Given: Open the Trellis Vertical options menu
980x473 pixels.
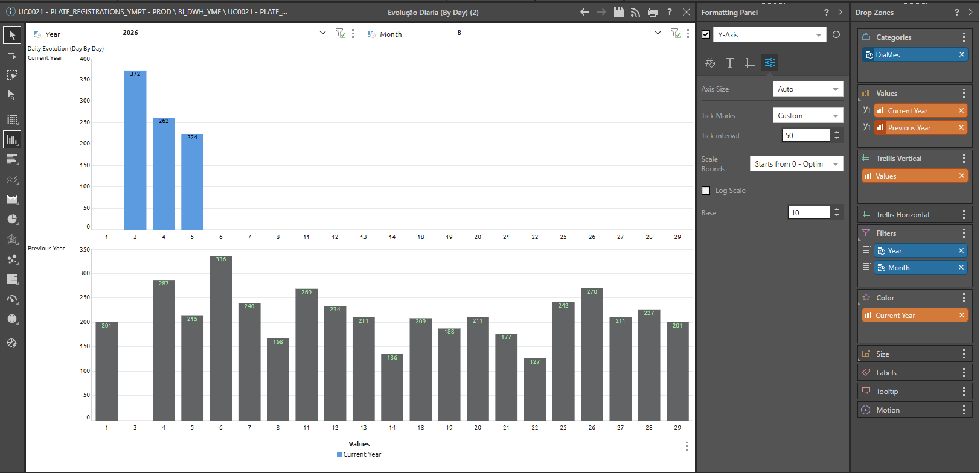Looking at the screenshot, I should tap(964, 159).
